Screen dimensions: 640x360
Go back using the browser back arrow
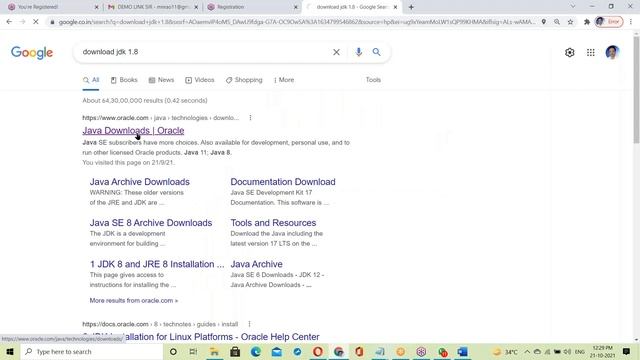[9, 22]
